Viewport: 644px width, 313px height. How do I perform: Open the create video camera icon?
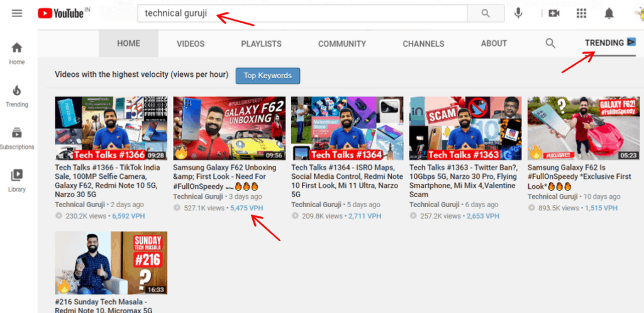pyautogui.click(x=554, y=14)
